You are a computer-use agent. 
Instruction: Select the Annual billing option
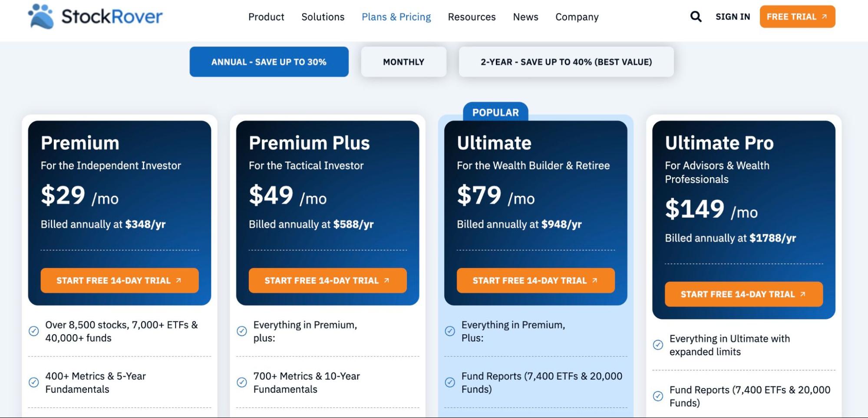[269, 62]
